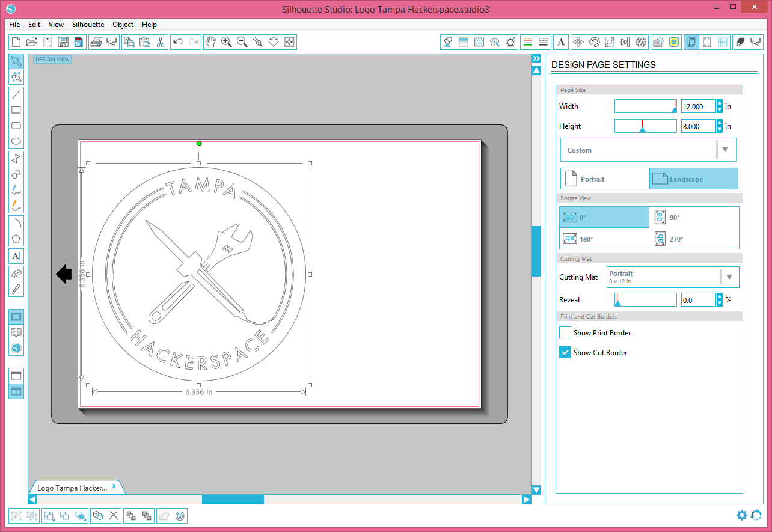
Task: Open the View menu
Action: [x=56, y=25]
